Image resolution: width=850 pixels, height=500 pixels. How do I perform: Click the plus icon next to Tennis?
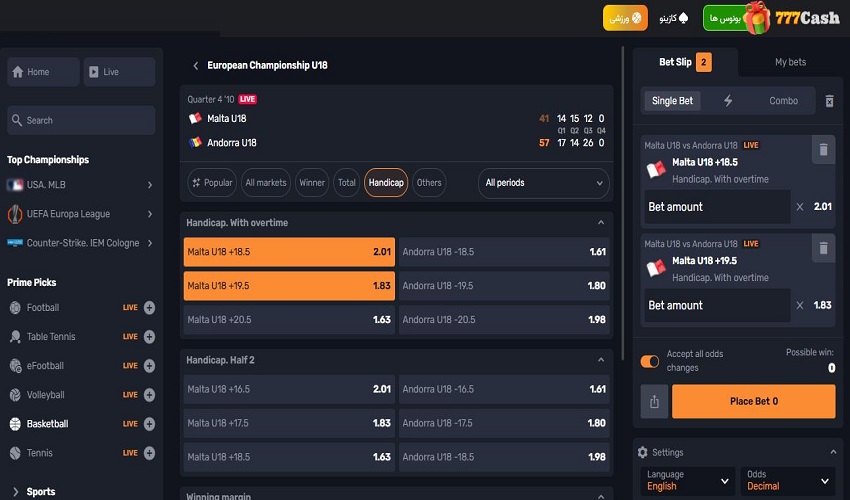click(x=149, y=453)
